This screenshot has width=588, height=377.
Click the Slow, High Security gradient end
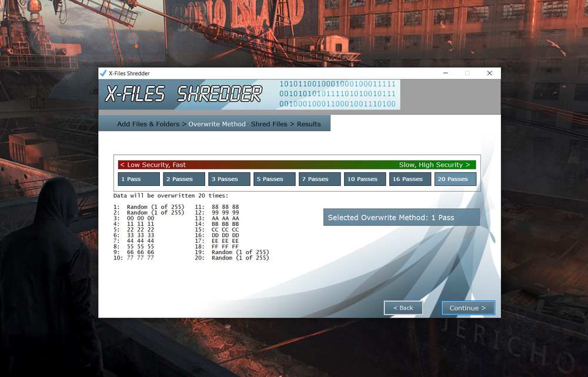(x=435, y=165)
